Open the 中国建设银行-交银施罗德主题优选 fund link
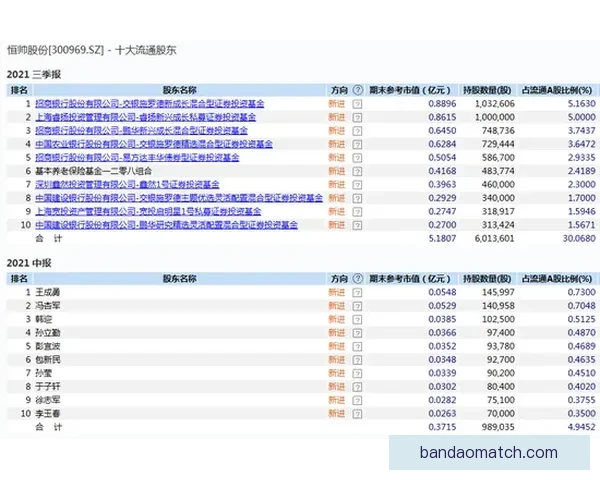The image size is (600, 480). [x=179, y=198]
